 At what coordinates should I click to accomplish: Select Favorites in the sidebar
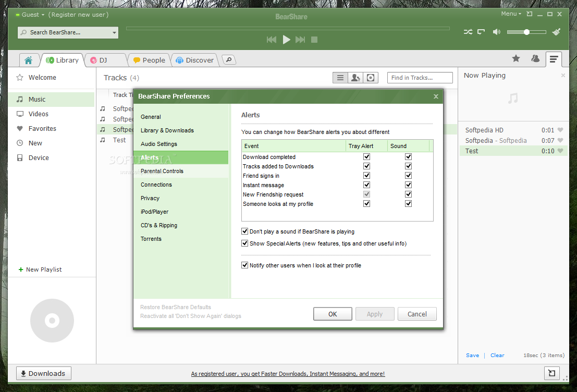tap(52, 128)
